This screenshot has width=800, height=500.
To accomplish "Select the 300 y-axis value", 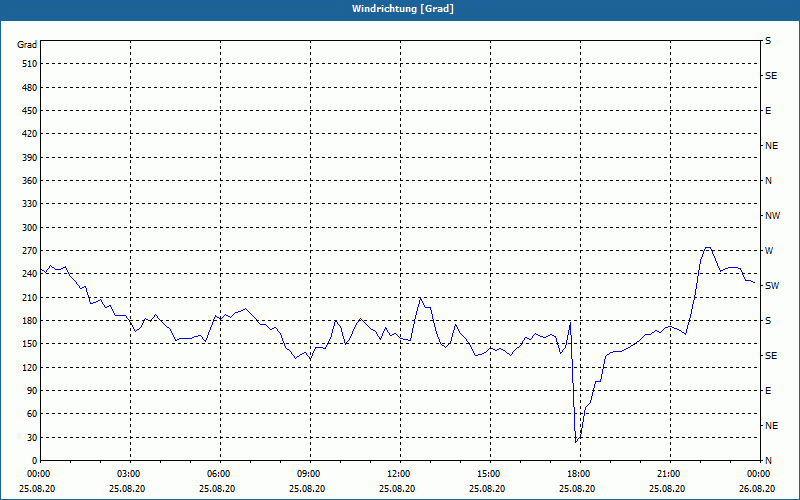I will 30,227.
